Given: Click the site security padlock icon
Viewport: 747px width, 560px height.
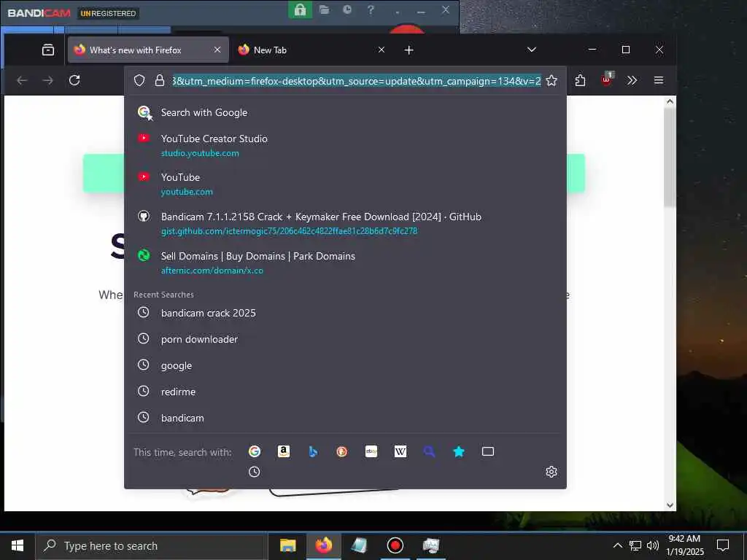Looking at the screenshot, I should click(160, 80).
